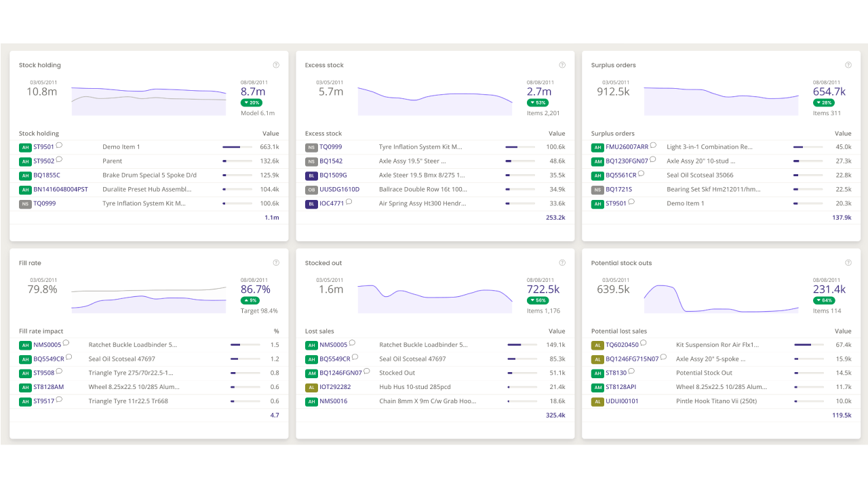Click comment bubble next to TQ6020450
Image resolution: width=868 pixels, height=488 pixels.
(644, 344)
